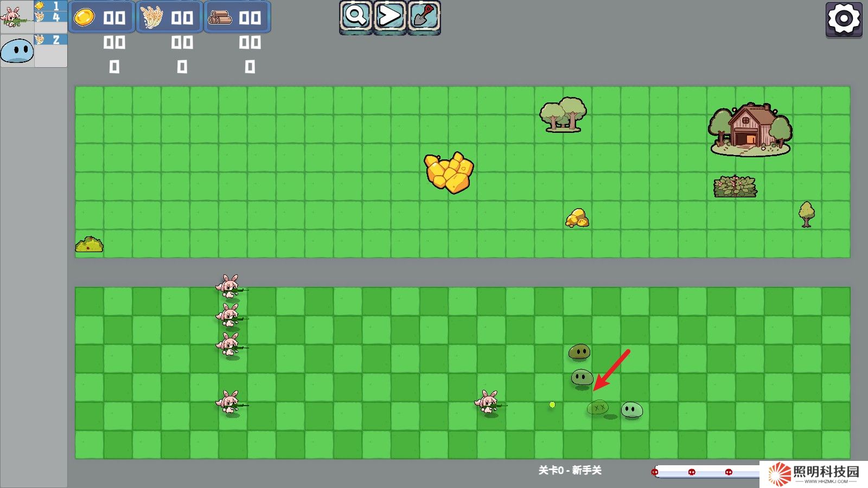Click the magnifying glass inspect button
This screenshot has width=868, height=488.
356,17
